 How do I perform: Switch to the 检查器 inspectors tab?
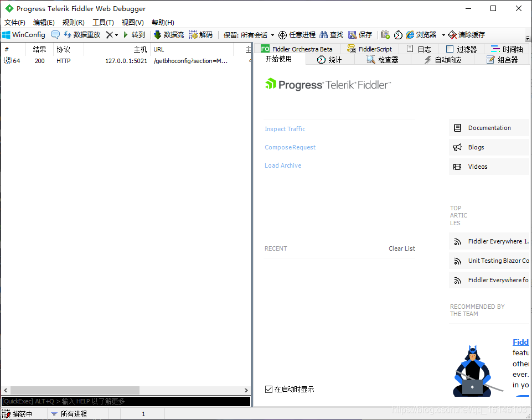pos(383,60)
